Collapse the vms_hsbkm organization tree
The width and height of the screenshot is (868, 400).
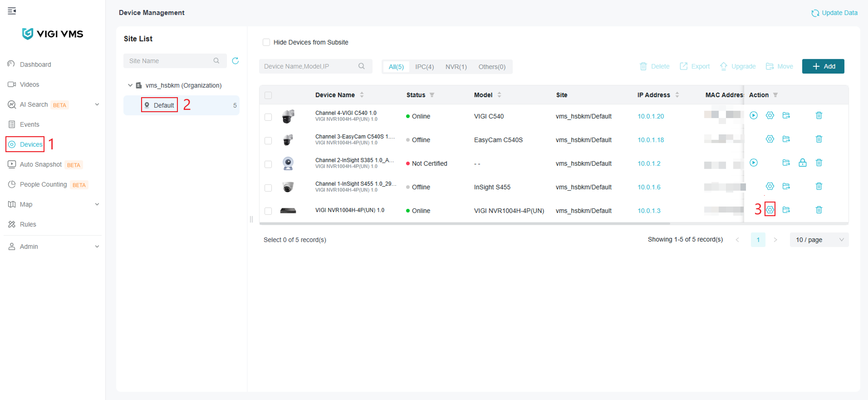pyautogui.click(x=130, y=85)
